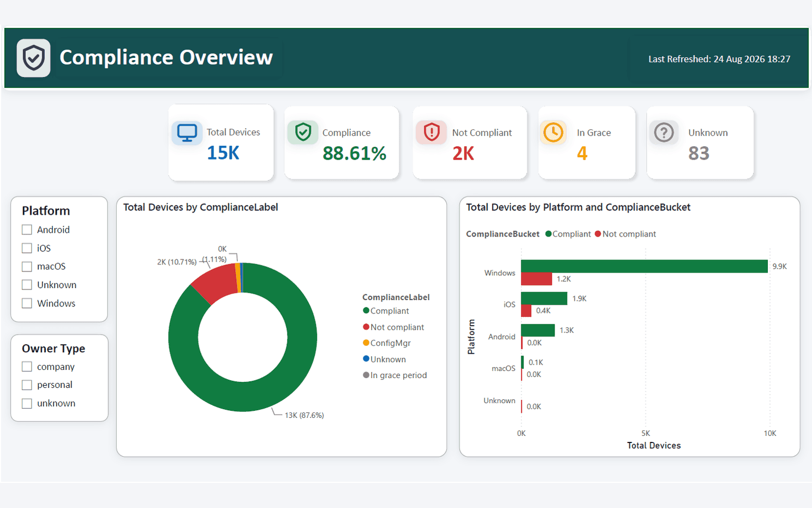
Task: Click the 9.9K Windows bar label
Action: 780,267
